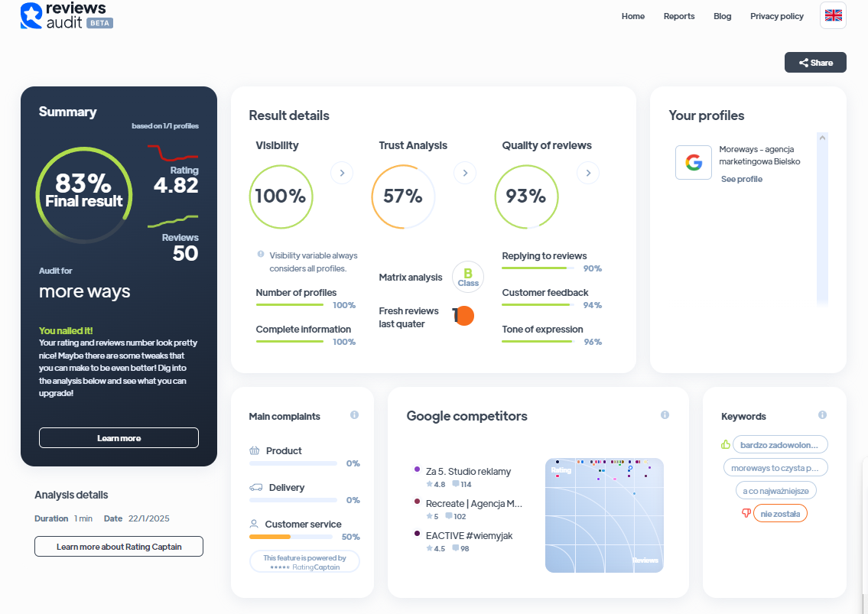This screenshot has width=868, height=614.
Task: Click the Delivery complaints label
Action: point(287,488)
